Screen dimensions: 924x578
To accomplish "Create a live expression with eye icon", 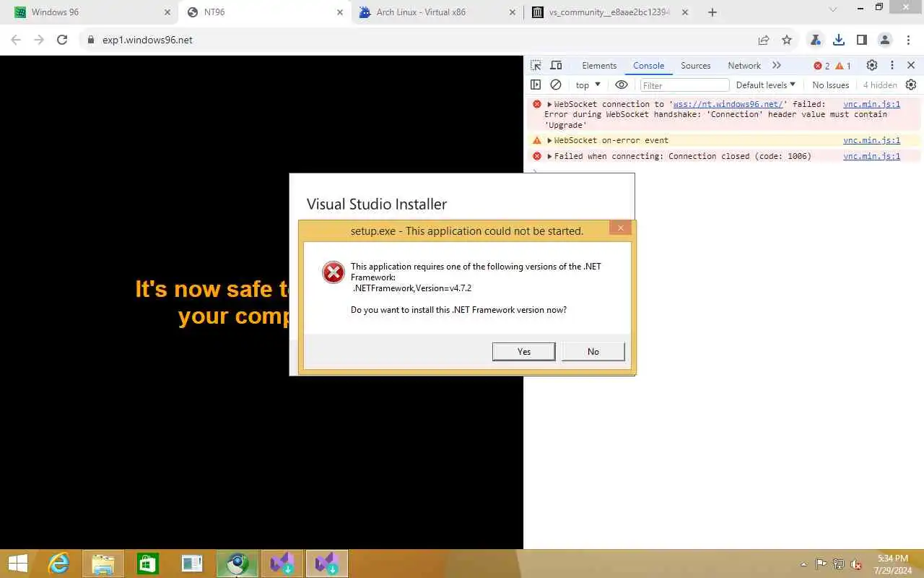I will click(x=622, y=85).
